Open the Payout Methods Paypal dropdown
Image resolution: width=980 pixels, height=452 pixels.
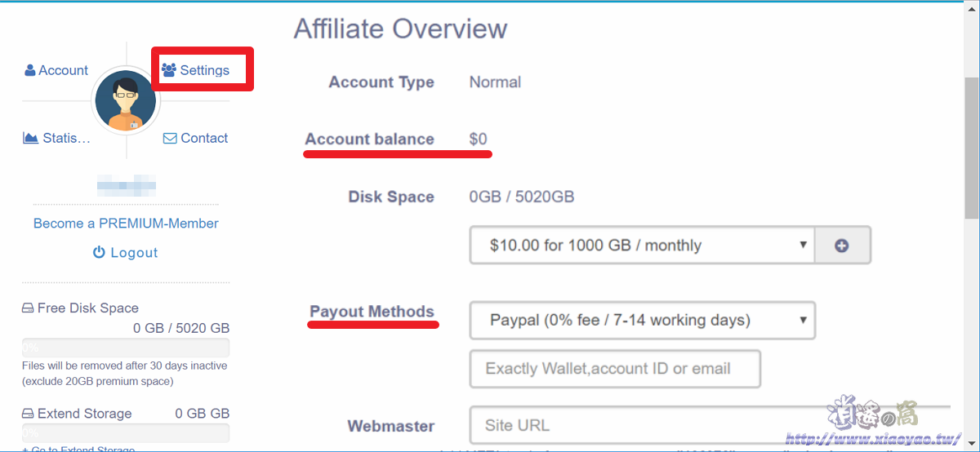tap(642, 320)
